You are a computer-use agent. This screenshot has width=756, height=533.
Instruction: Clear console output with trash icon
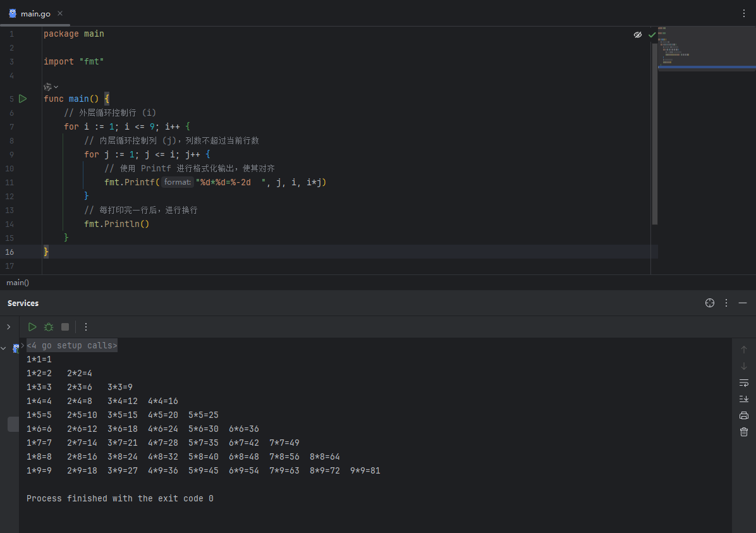[x=744, y=432]
